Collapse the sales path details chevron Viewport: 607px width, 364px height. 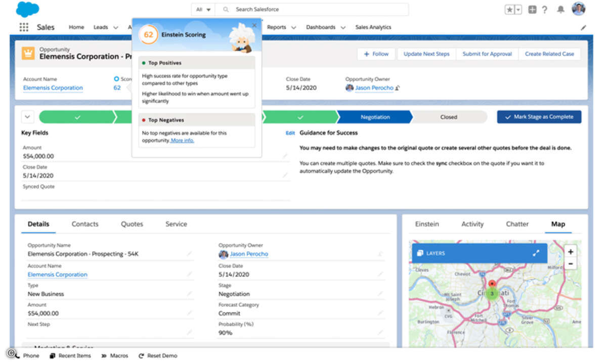[27, 117]
